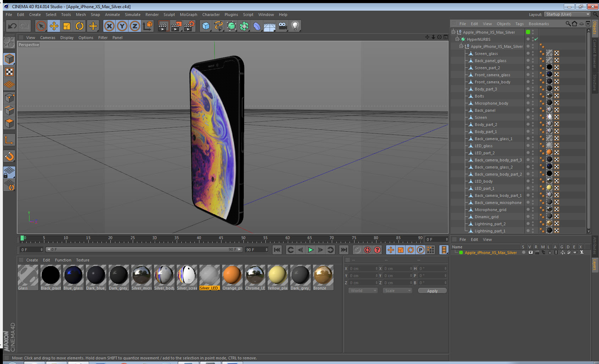Add a Light object bulb icon
This screenshot has height=364, width=599.
[x=295, y=26]
